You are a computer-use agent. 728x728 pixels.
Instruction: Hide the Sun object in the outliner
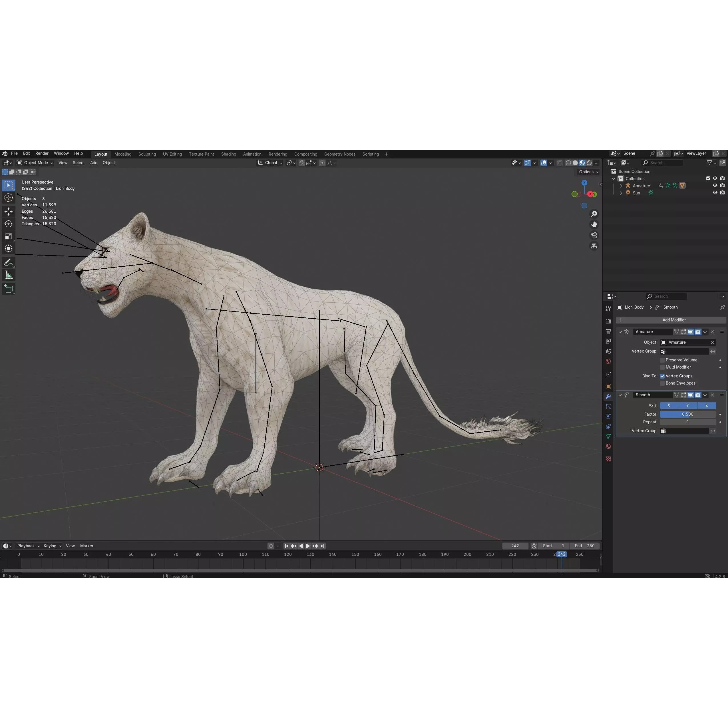pyautogui.click(x=715, y=192)
